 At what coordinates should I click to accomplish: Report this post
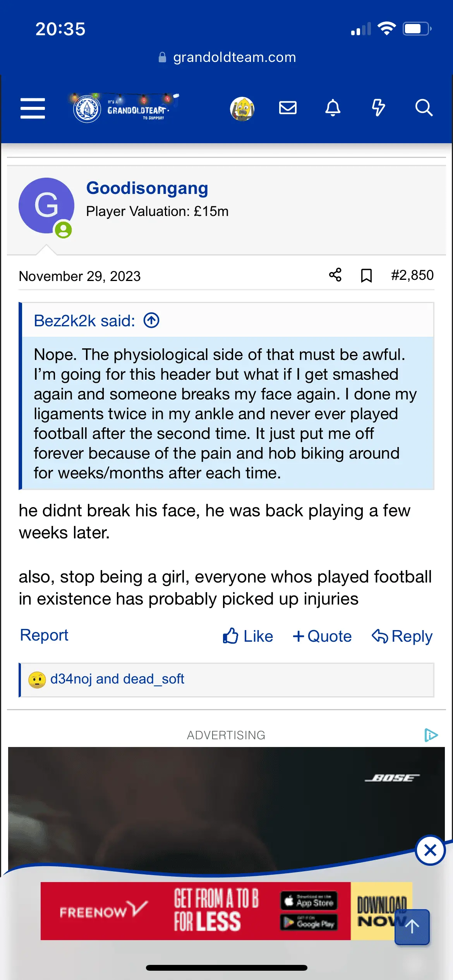44,635
